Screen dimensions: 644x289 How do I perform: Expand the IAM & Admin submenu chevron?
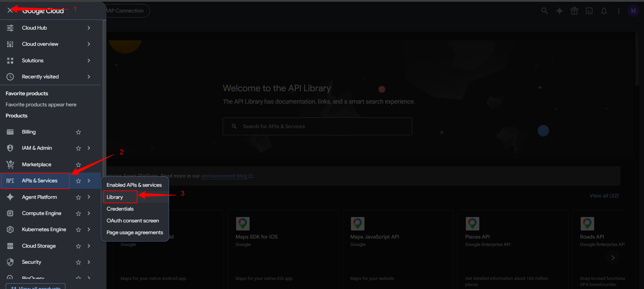(89, 148)
